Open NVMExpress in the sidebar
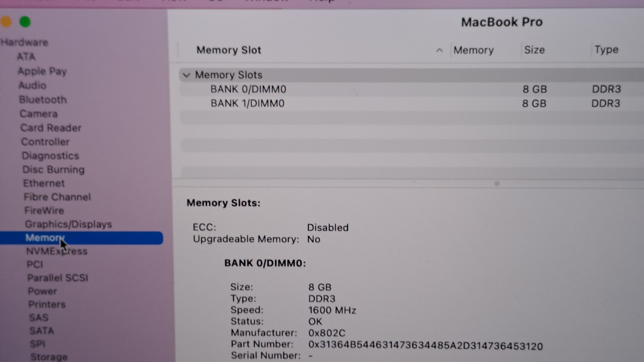The height and width of the screenshot is (362, 644). click(57, 251)
